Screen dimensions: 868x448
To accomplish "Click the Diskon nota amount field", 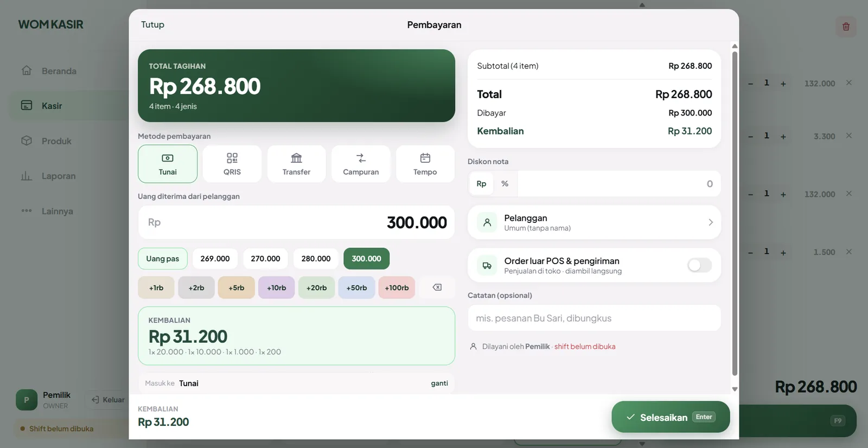I will (x=618, y=184).
